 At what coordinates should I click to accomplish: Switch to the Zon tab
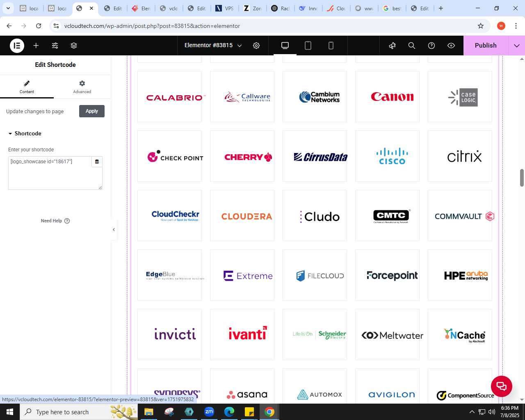[252, 8]
